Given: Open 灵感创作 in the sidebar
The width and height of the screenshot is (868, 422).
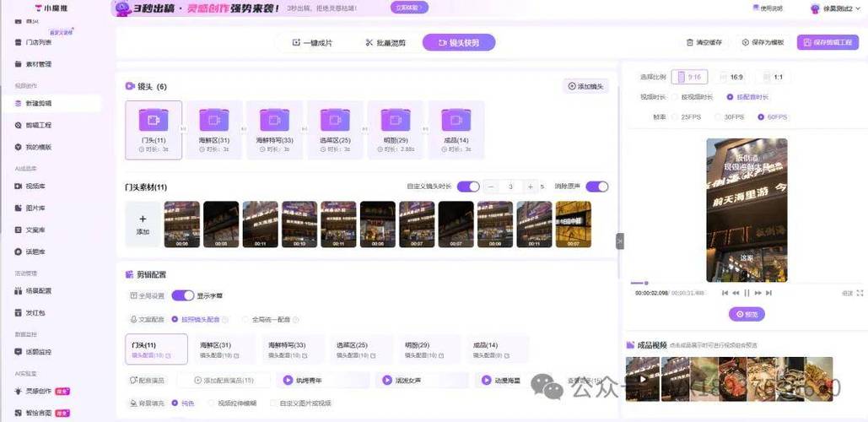Looking at the screenshot, I should (x=41, y=391).
